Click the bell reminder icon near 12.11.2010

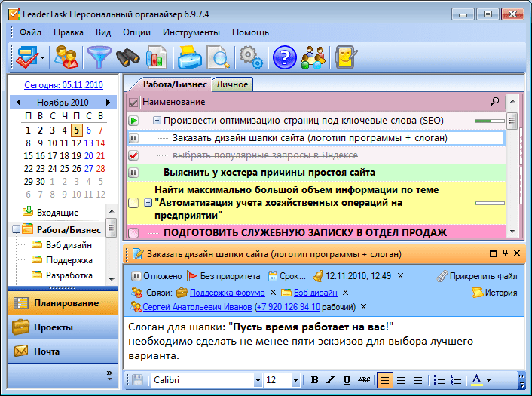(x=317, y=276)
